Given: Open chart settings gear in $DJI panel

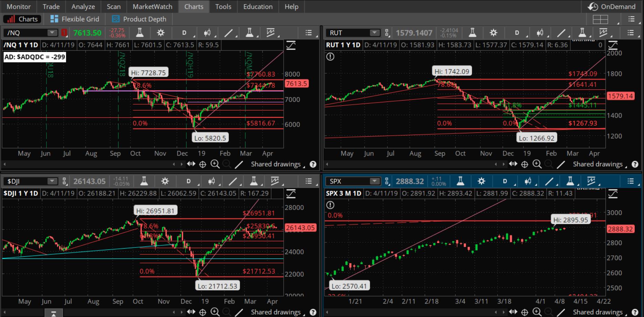Looking at the screenshot, I should click(x=165, y=181).
